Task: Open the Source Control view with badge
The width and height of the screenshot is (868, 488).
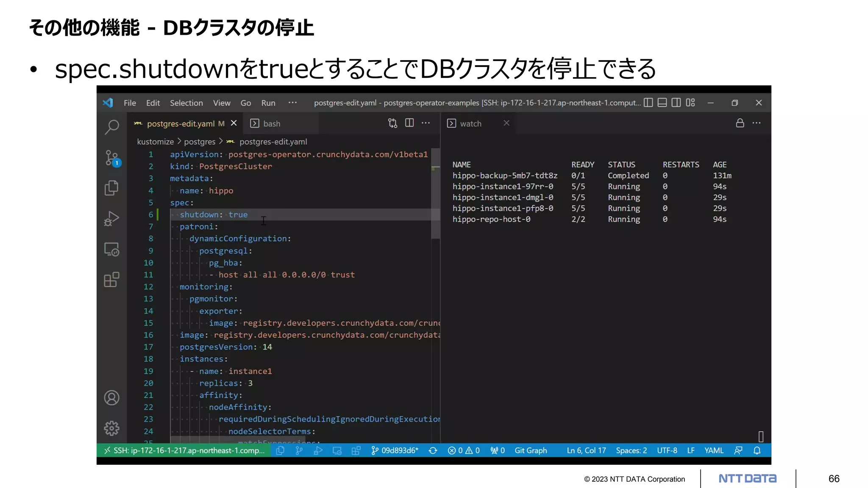Action: 112,158
